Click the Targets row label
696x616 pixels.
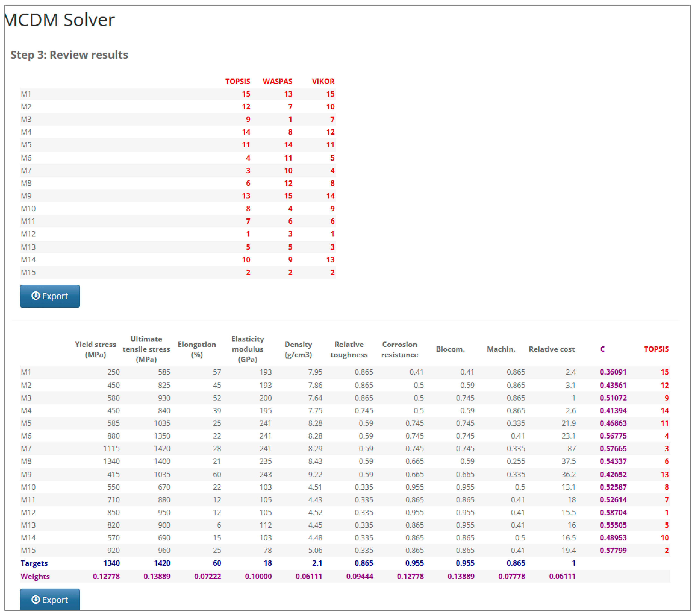coord(34,563)
